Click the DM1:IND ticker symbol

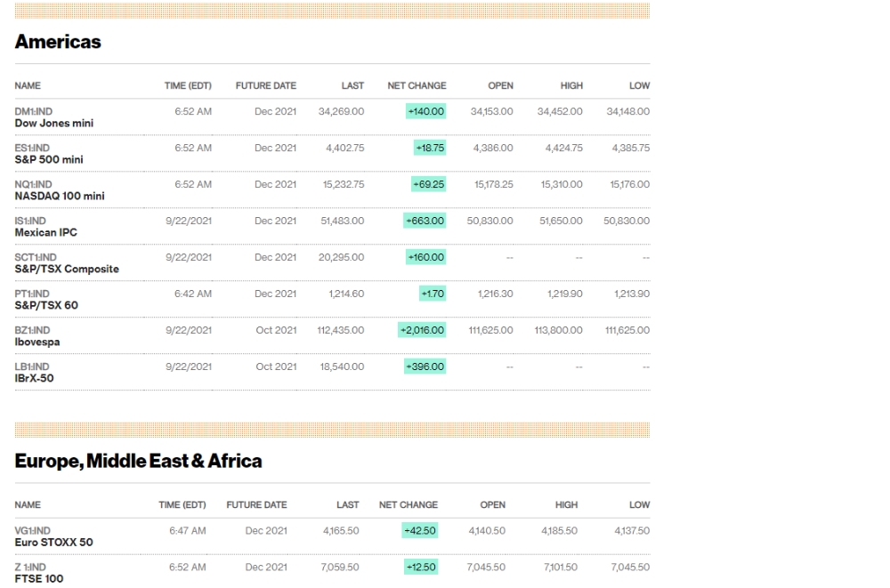pyautogui.click(x=34, y=112)
